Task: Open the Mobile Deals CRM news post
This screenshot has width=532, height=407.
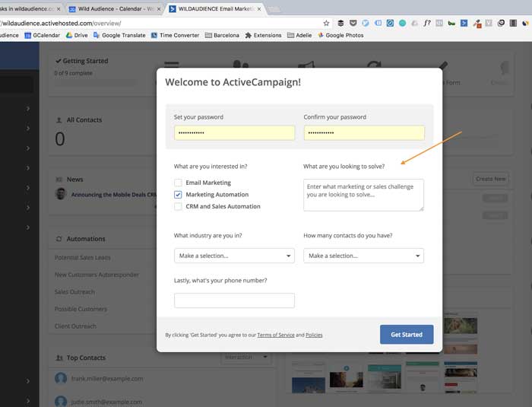Action: click(x=114, y=195)
